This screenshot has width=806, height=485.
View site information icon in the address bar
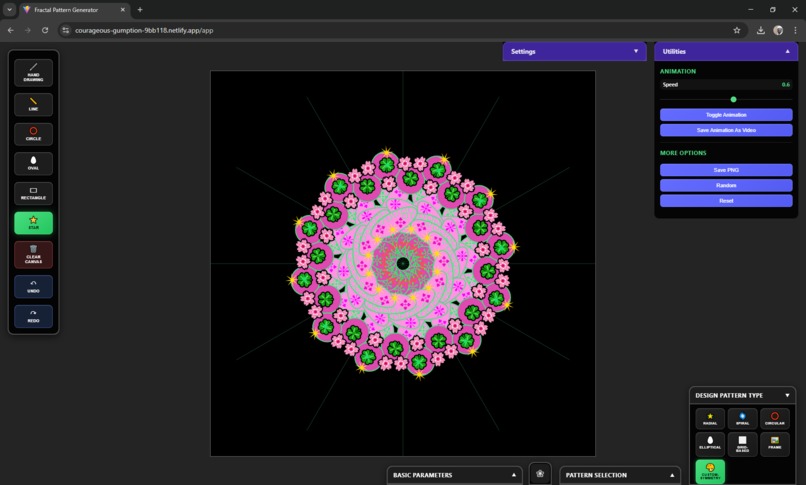coord(65,30)
